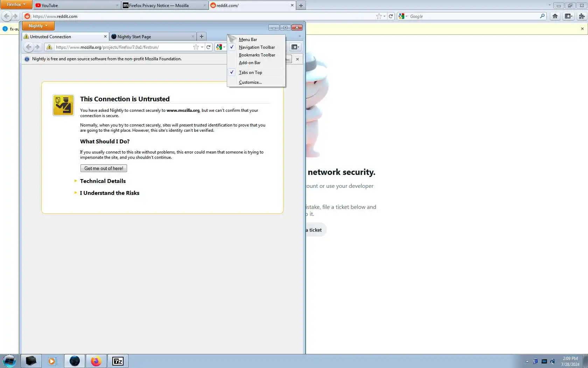This screenshot has height=368, width=588.
Task: Close the reddit.com tab in Firefox
Action: [292, 5]
